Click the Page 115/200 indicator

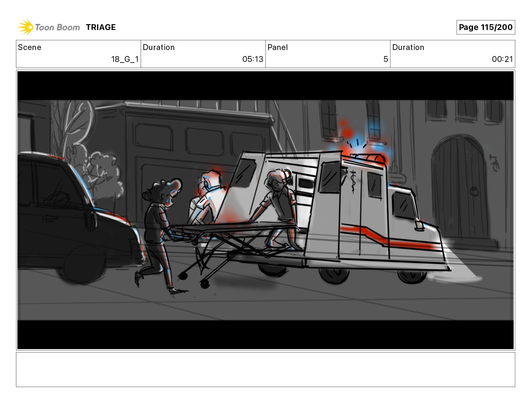486,27
